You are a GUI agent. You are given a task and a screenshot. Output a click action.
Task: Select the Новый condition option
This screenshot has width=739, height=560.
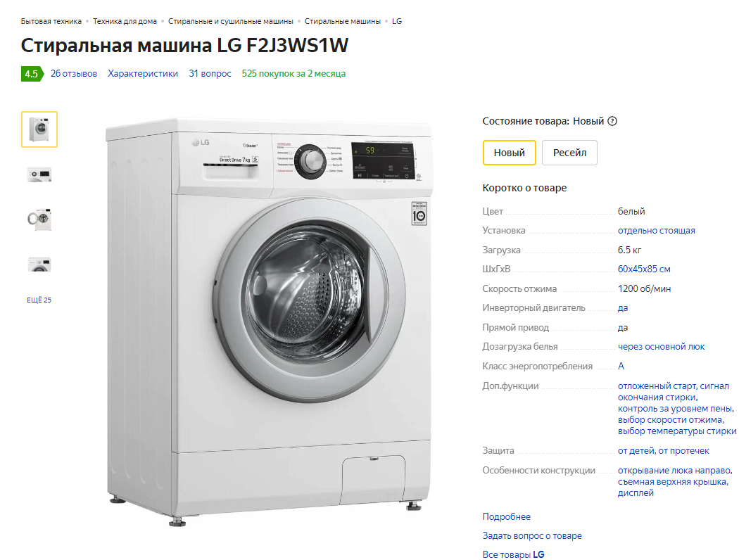pyautogui.click(x=509, y=153)
